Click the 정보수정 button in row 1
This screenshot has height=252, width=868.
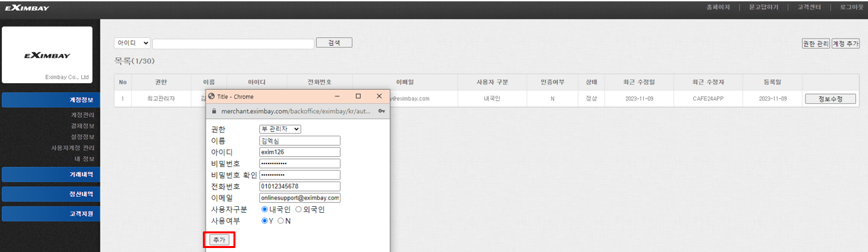(830, 99)
